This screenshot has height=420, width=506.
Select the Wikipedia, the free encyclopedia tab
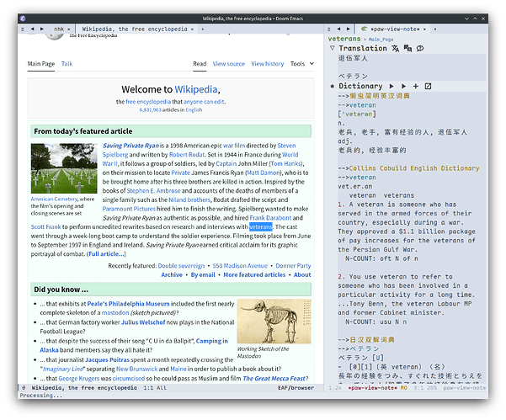135,29
